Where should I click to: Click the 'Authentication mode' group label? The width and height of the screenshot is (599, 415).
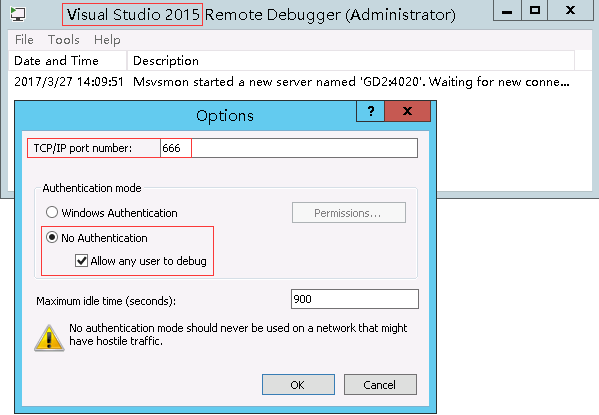coord(92,188)
